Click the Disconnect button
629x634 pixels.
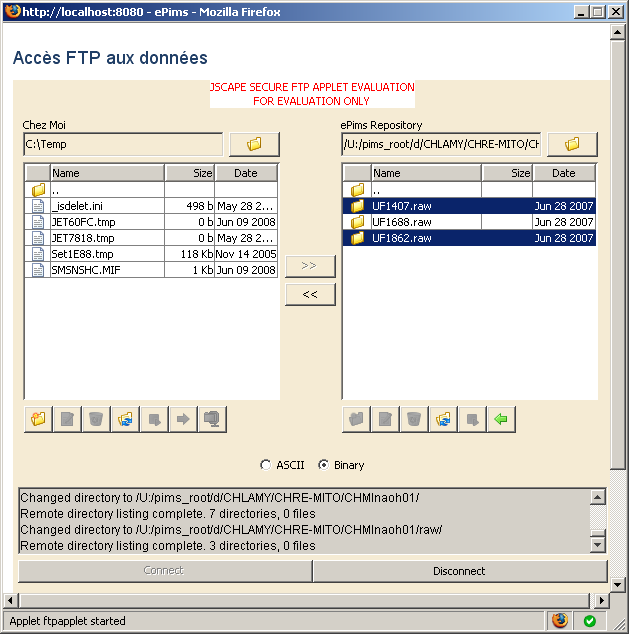460,571
